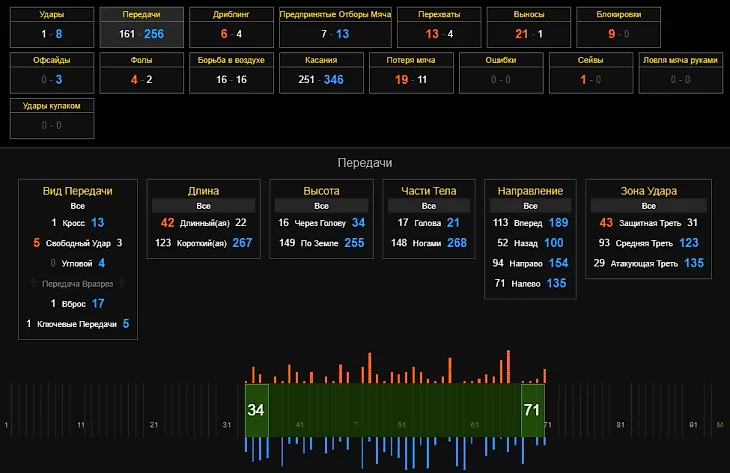
Task: Select the Длинный(ая) pass length filter
Action: tap(203, 223)
